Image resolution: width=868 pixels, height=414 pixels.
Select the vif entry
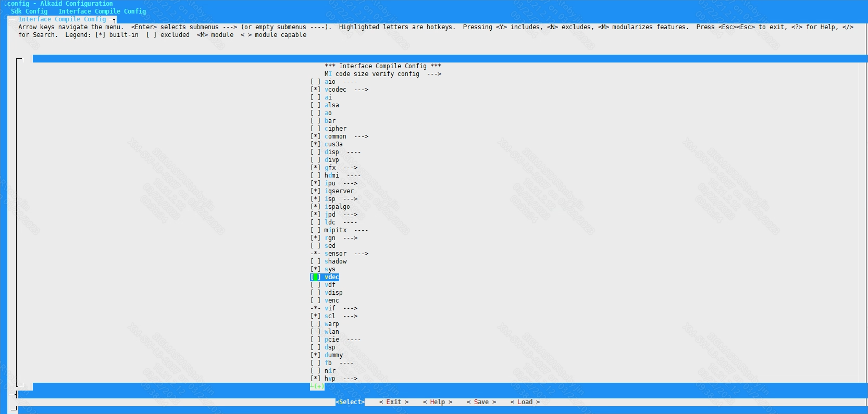pyautogui.click(x=330, y=308)
